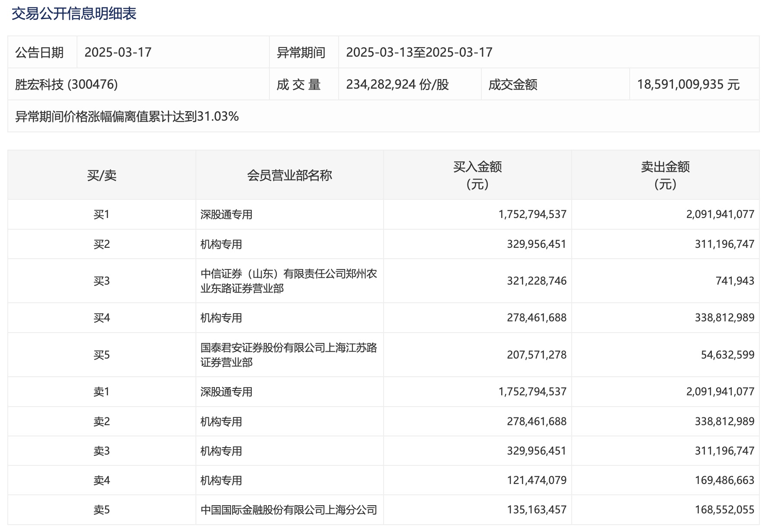This screenshot has height=532, width=762.
Task: Click the 卖5 row label
Action: tap(102, 510)
